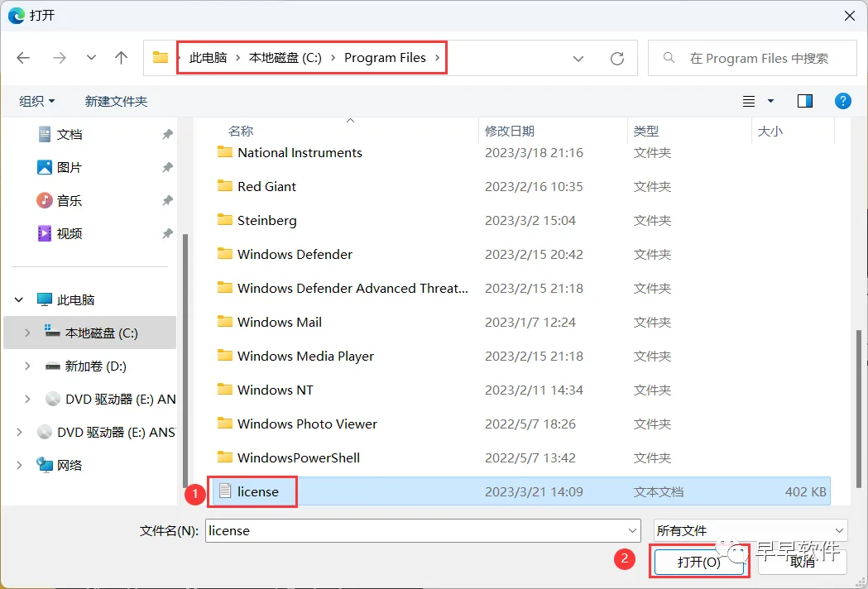Click the 打开(O) button
Screen dimensions: 868x589
(x=699, y=562)
